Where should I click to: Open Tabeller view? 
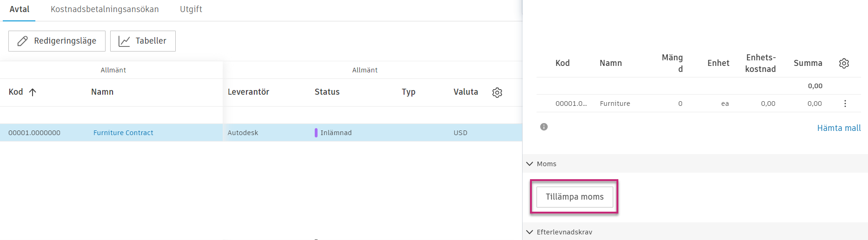click(x=143, y=41)
